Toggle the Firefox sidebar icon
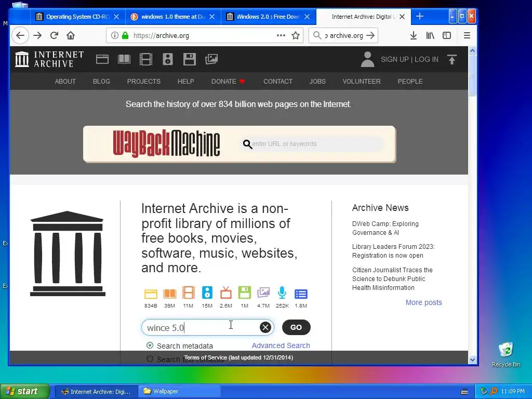Screen dimensions: 532x399 pyautogui.click(x=447, y=35)
